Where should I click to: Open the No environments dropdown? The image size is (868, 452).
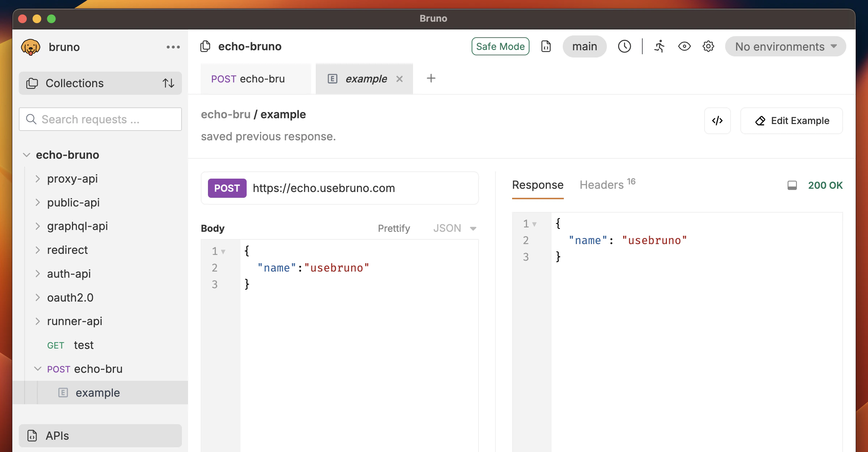coord(785,46)
